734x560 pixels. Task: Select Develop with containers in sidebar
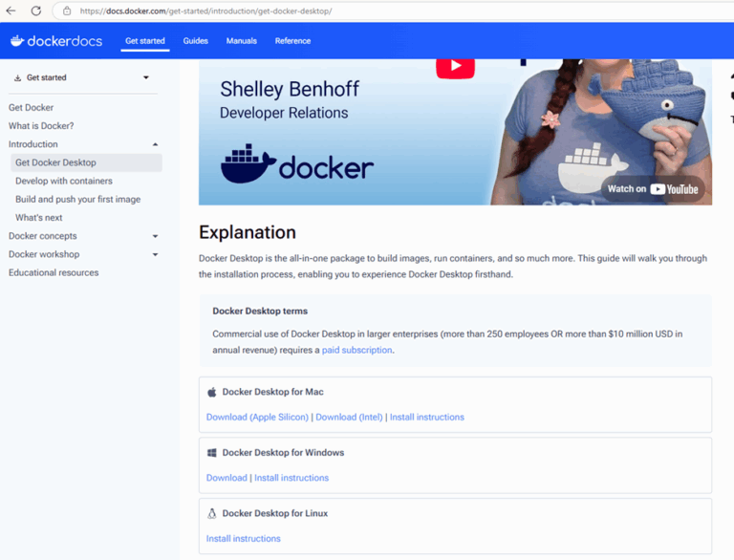[x=64, y=181]
